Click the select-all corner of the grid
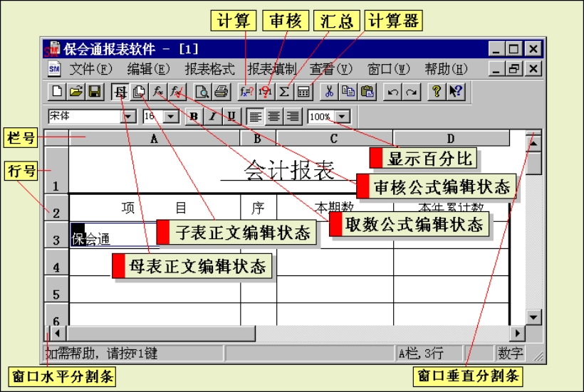The image size is (584, 392). point(56,138)
